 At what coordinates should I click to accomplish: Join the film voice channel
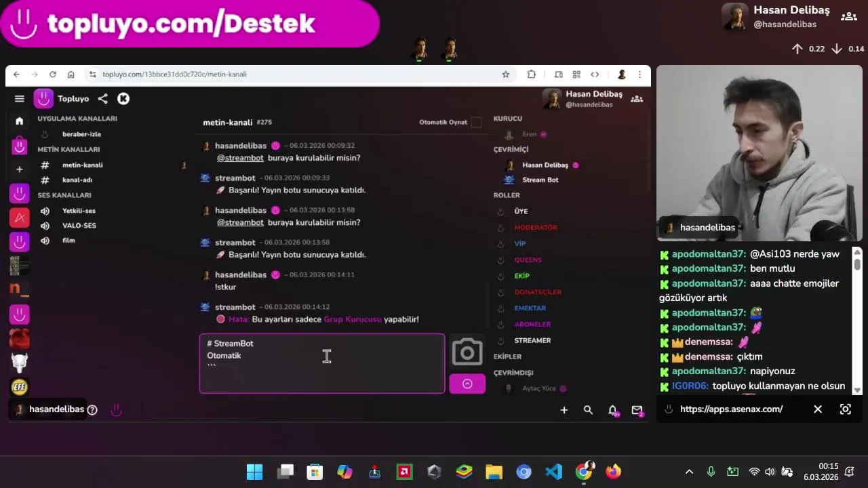68,241
